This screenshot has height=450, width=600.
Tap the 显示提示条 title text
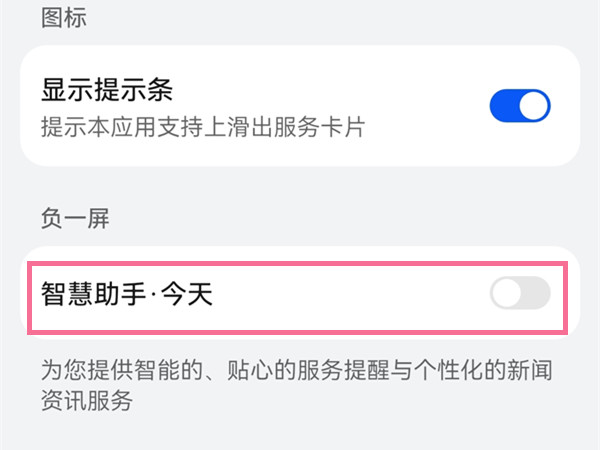107,89
